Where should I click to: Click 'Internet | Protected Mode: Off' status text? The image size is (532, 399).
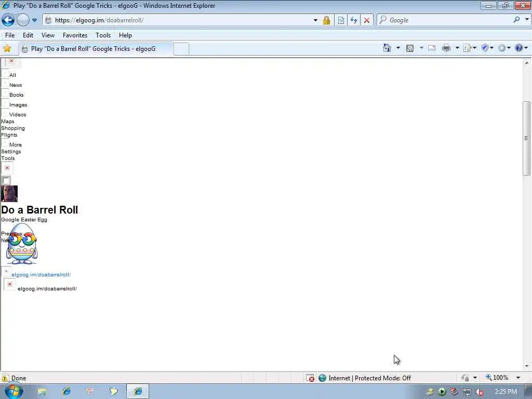tap(369, 378)
